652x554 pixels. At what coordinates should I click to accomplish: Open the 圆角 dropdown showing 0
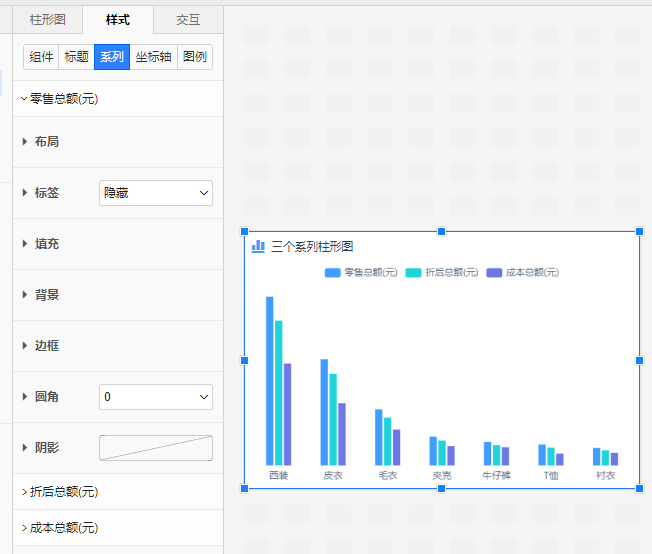pyautogui.click(x=156, y=397)
